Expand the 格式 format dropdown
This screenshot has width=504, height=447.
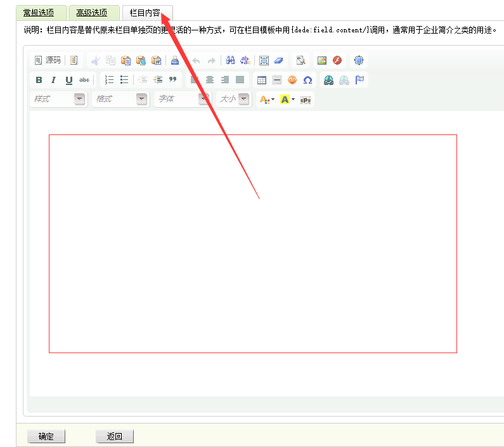141,99
